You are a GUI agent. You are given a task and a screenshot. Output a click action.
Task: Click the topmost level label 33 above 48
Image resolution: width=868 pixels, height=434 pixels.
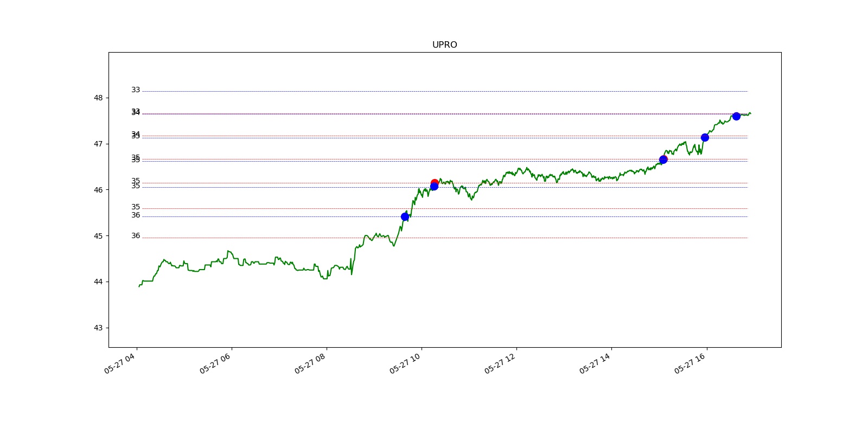coord(136,90)
